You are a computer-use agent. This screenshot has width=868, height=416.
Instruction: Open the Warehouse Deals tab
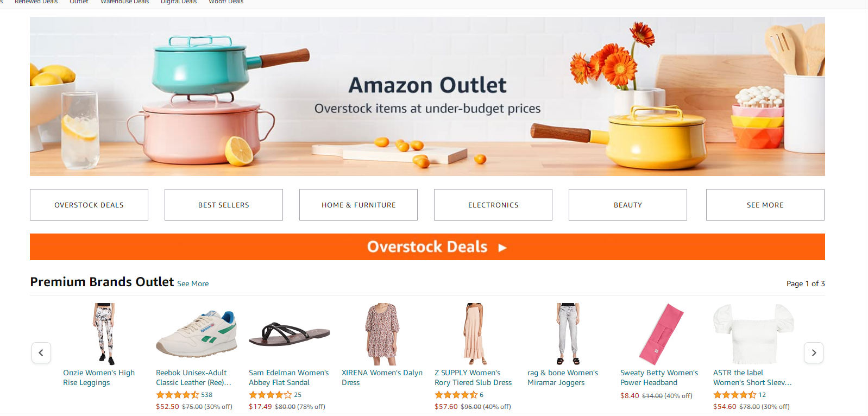tap(124, 2)
